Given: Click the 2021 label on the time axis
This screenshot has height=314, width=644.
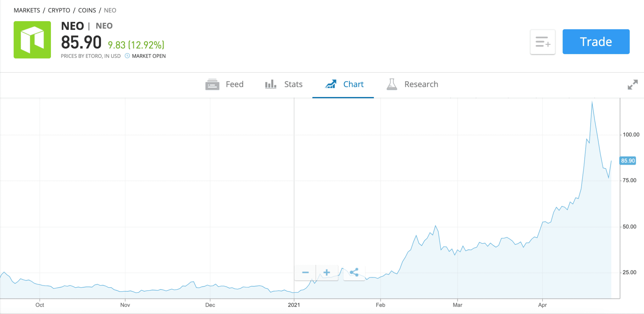Looking at the screenshot, I should tap(294, 305).
